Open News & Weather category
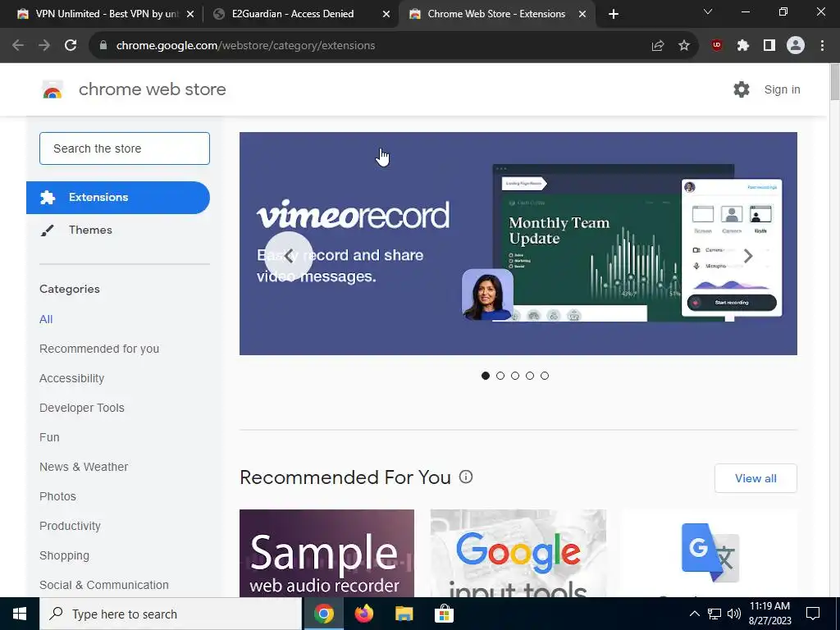Image resolution: width=840 pixels, height=630 pixels. (x=84, y=467)
